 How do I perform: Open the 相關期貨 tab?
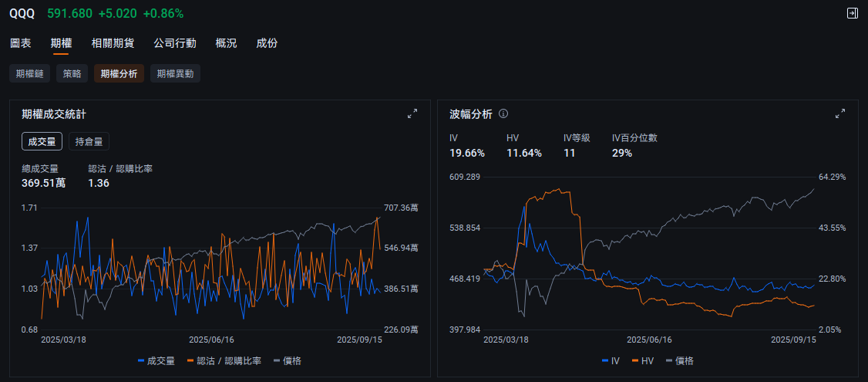pos(113,43)
